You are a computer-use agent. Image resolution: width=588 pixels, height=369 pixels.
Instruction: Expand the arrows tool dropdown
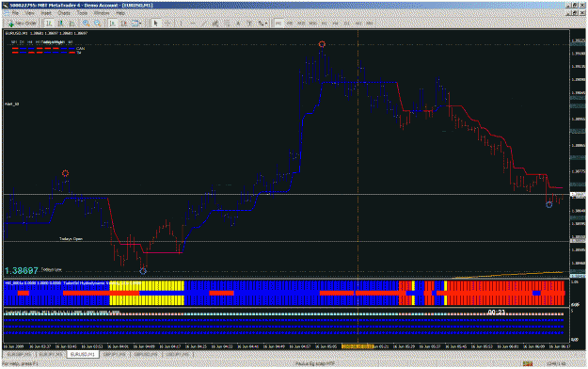pos(266,24)
